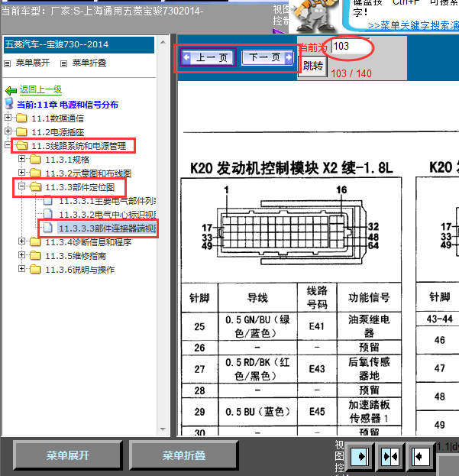Click the 0.5 RD/BK（红色/黑色） wire cell
Image resolution: width=459 pixels, height=476 pixels.
pyautogui.click(x=257, y=369)
